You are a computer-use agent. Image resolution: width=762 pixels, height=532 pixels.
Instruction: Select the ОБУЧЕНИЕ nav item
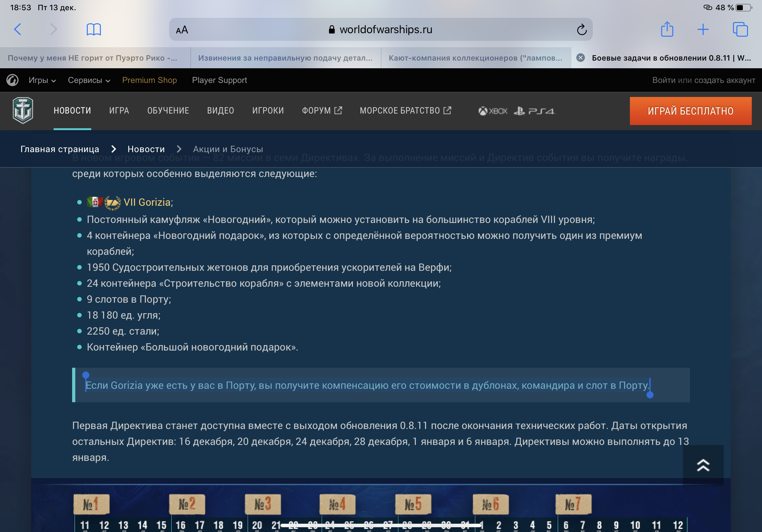(168, 110)
